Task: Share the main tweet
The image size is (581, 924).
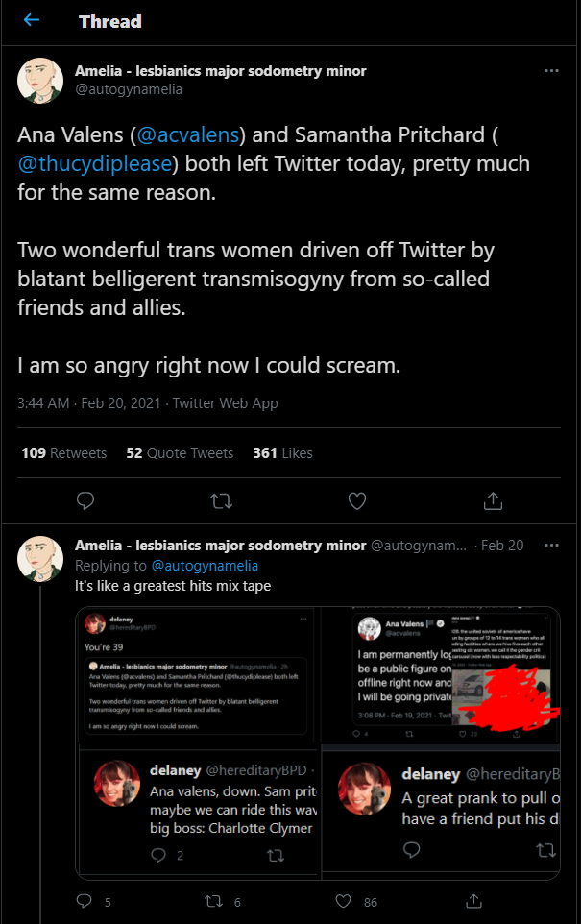Action: coord(493,500)
